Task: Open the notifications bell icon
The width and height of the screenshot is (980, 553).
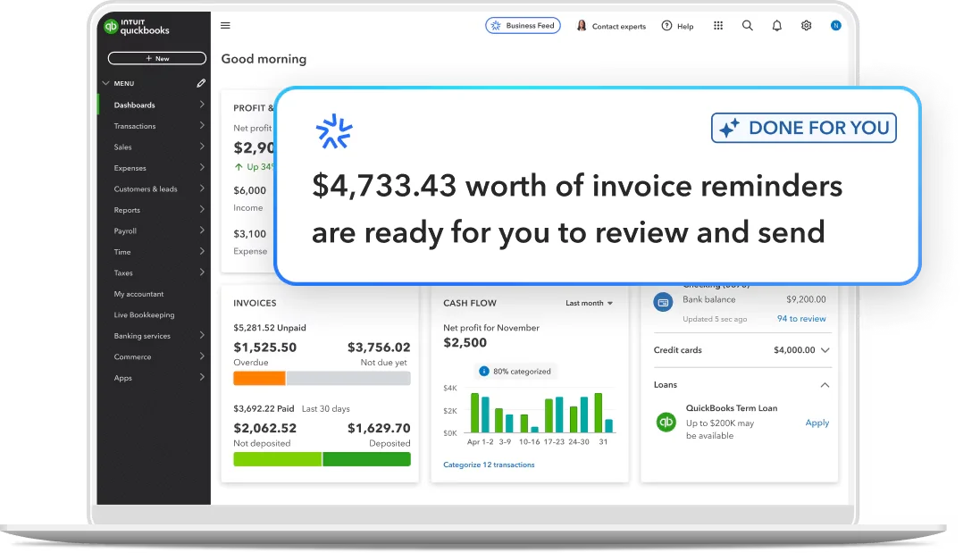Action: (776, 26)
